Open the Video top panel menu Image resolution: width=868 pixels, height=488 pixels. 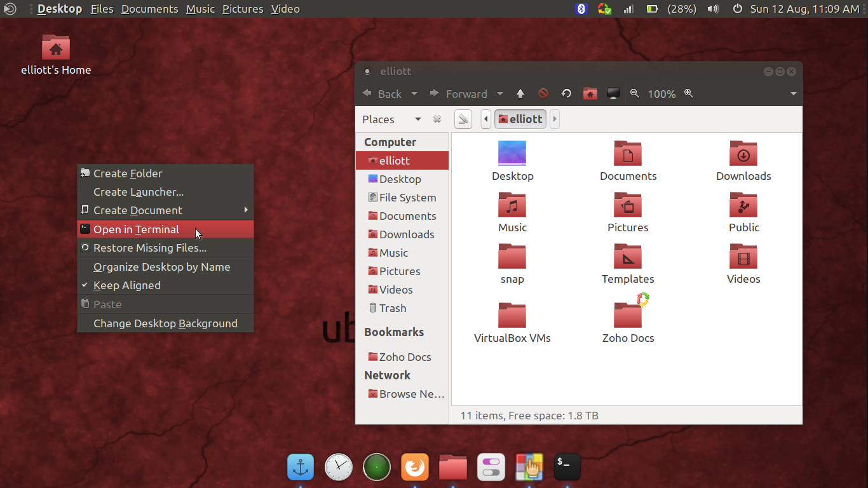coord(285,9)
